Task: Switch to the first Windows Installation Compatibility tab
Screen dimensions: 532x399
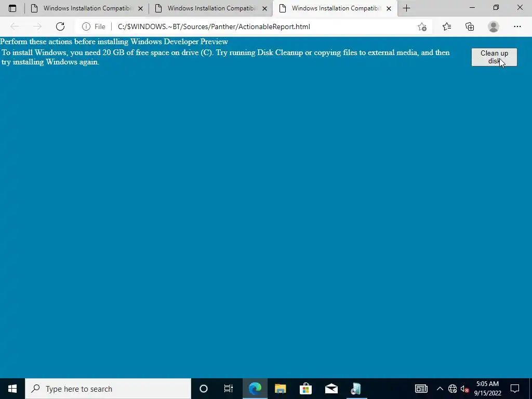Action: pos(86,8)
